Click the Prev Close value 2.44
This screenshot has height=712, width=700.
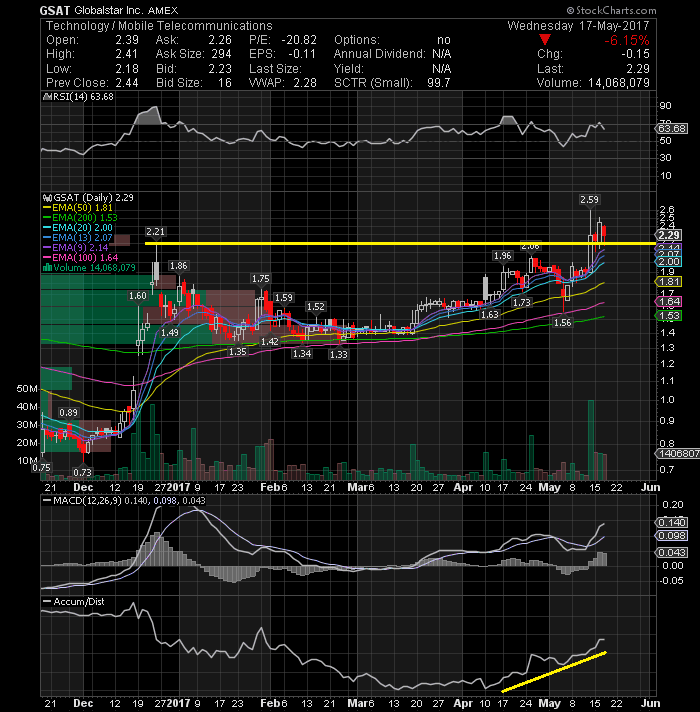coord(127,83)
